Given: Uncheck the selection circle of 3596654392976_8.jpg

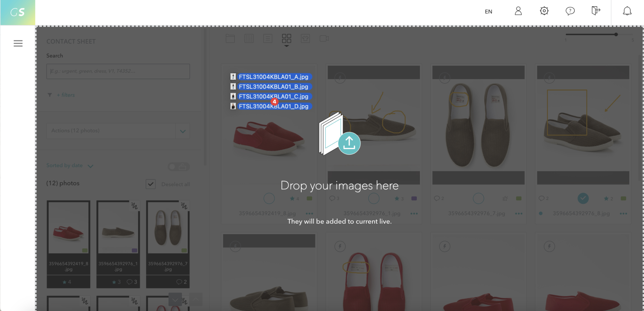Looking at the screenshot, I should coord(583,198).
